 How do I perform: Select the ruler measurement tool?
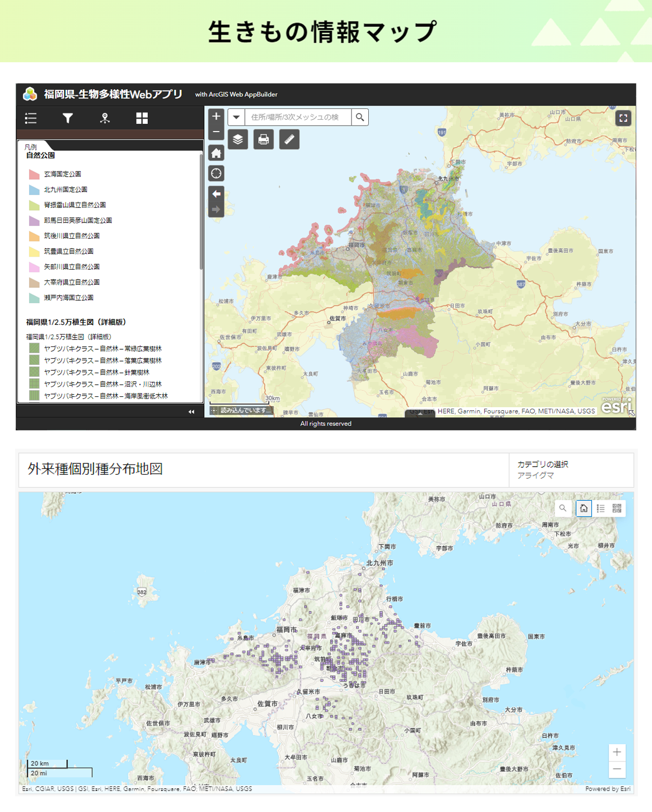(289, 140)
